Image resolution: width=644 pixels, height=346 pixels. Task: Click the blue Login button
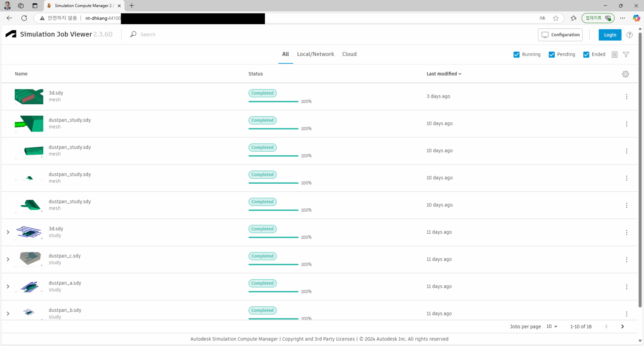[610, 35]
